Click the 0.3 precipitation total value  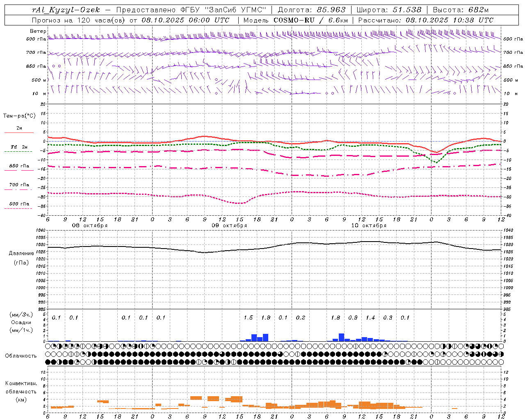pyautogui.click(x=388, y=318)
